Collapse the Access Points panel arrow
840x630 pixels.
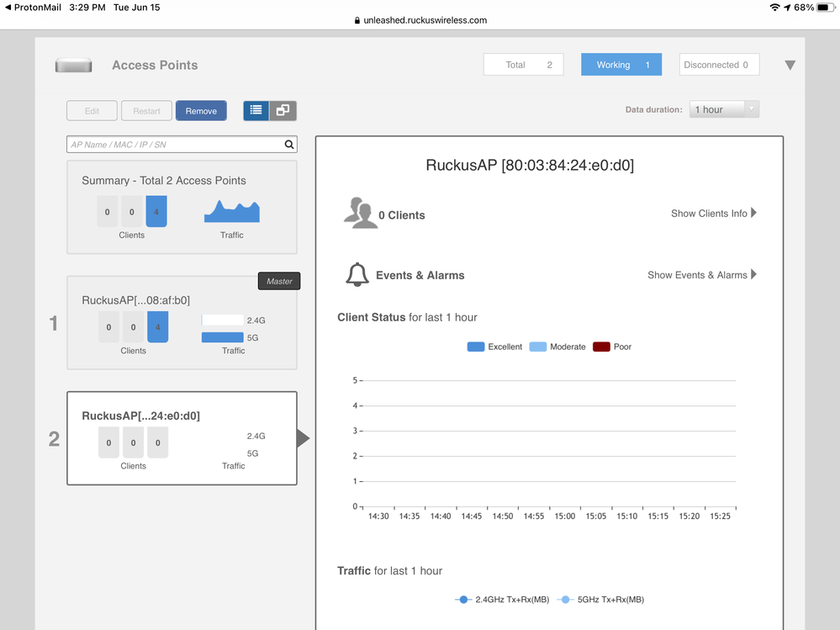tap(790, 65)
